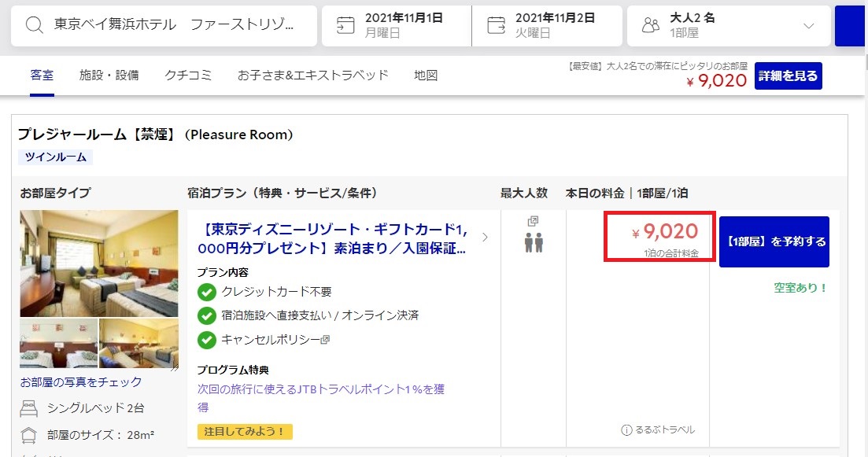Click the 空室あり！ availability text
The image size is (868, 457).
[800, 288]
